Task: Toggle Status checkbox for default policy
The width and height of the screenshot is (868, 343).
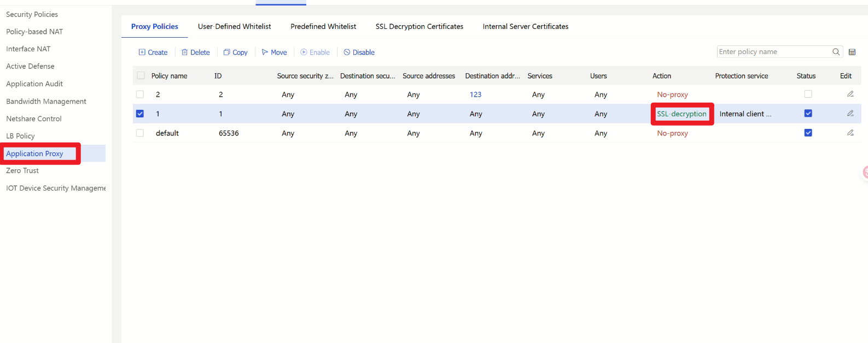Action: coord(808,133)
